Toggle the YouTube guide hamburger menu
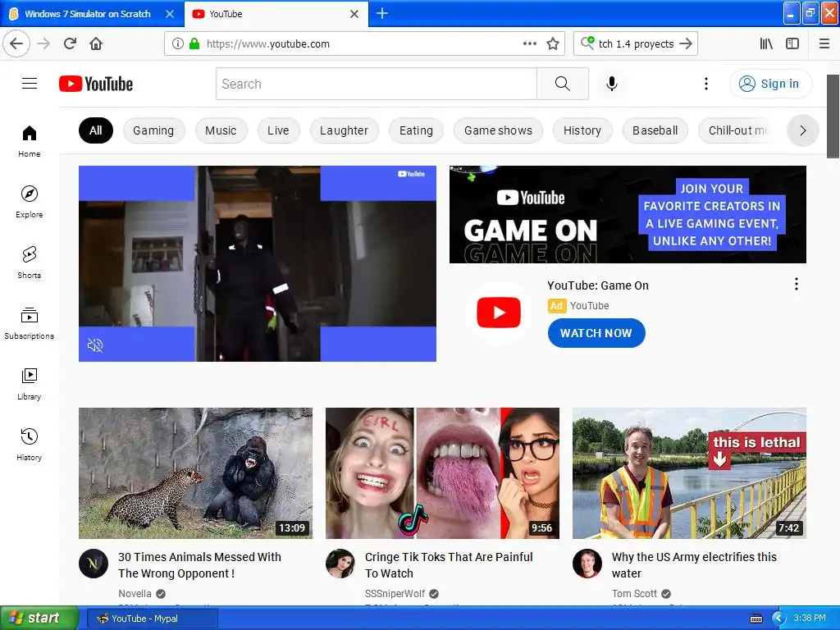The height and width of the screenshot is (630, 840). pyautogui.click(x=30, y=84)
